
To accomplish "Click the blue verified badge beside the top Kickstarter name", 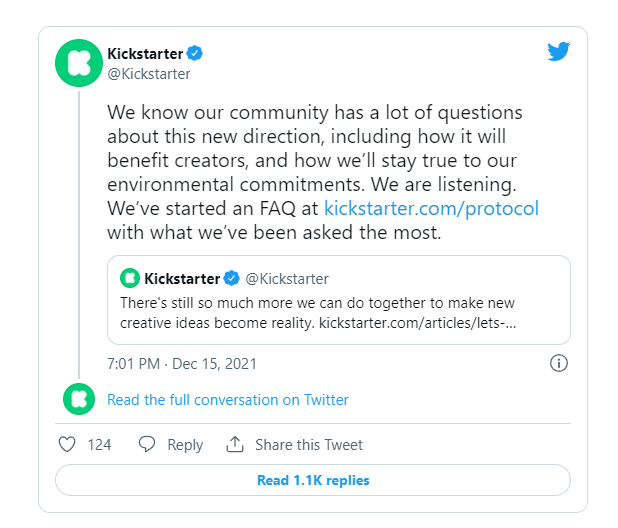I will click(x=198, y=54).
